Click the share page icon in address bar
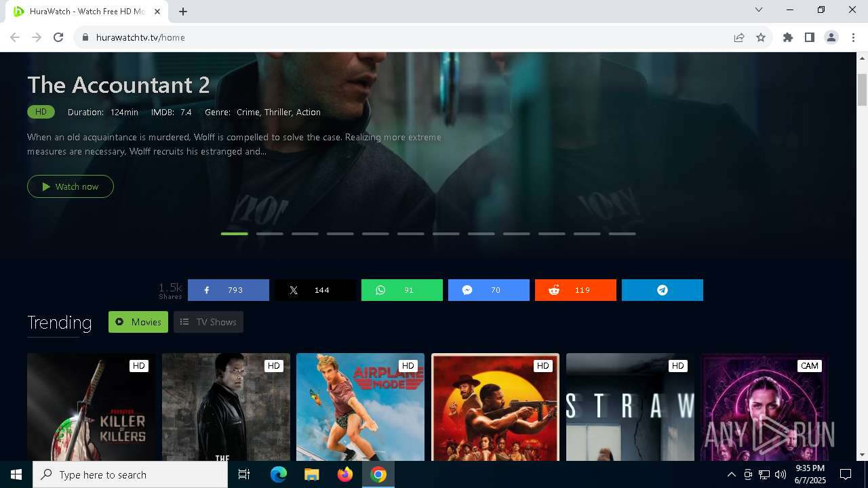The height and width of the screenshot is (488, 868). click(739, 37)
